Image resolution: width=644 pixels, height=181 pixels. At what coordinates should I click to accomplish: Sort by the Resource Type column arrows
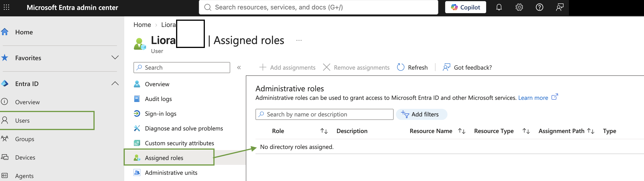point(526,131)
